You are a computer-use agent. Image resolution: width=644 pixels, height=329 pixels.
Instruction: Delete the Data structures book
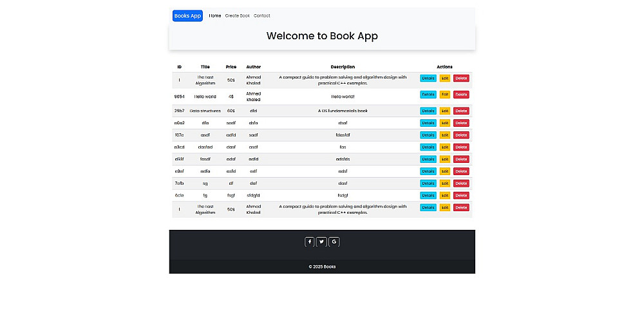pyautogui.click(x=461, y=111)
